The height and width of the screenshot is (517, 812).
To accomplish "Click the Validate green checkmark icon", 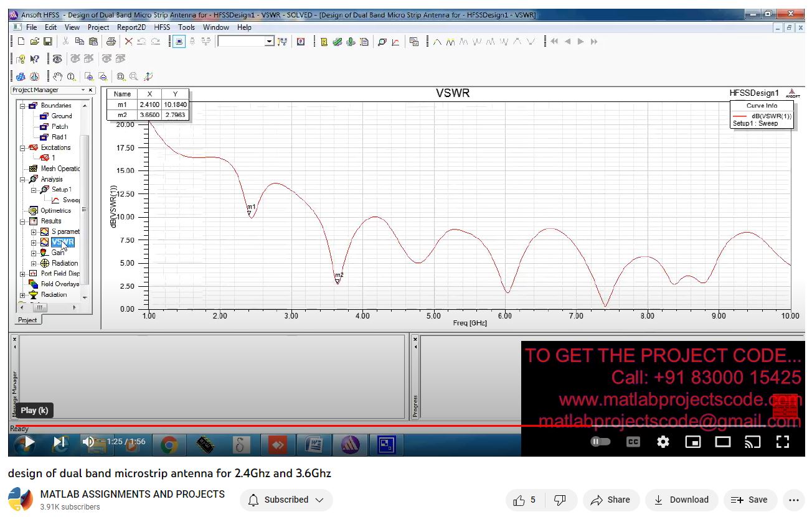I will (x=337, y=42).
